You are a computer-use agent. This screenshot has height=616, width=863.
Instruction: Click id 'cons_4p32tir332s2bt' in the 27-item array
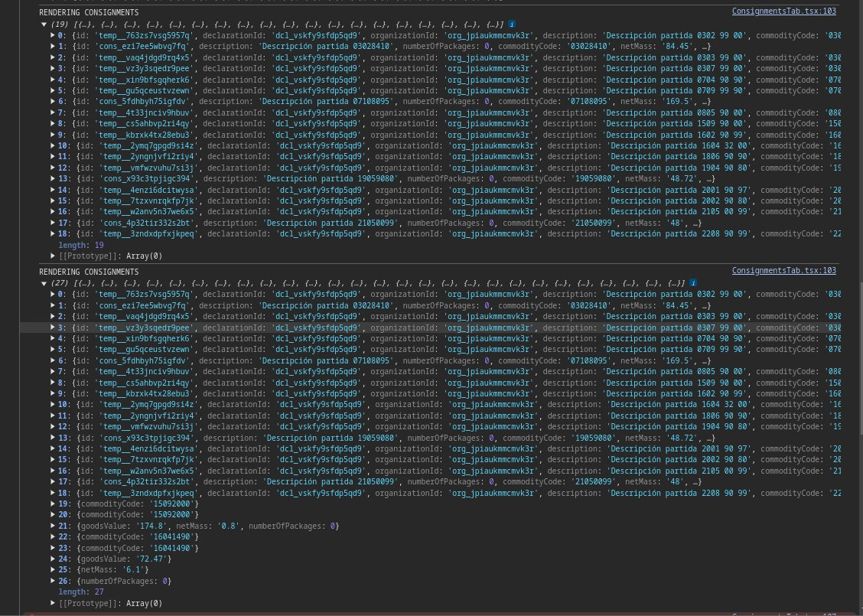(145, 481)
